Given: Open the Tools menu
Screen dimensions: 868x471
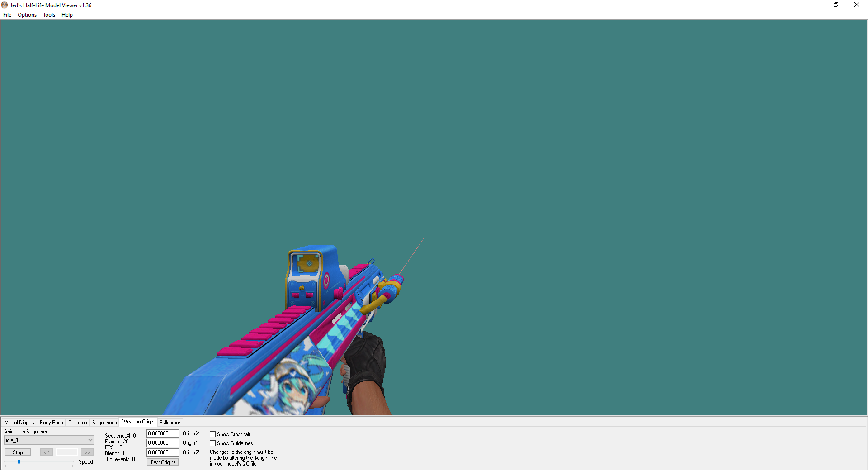Looking at the screenshot, I should 49,15.
